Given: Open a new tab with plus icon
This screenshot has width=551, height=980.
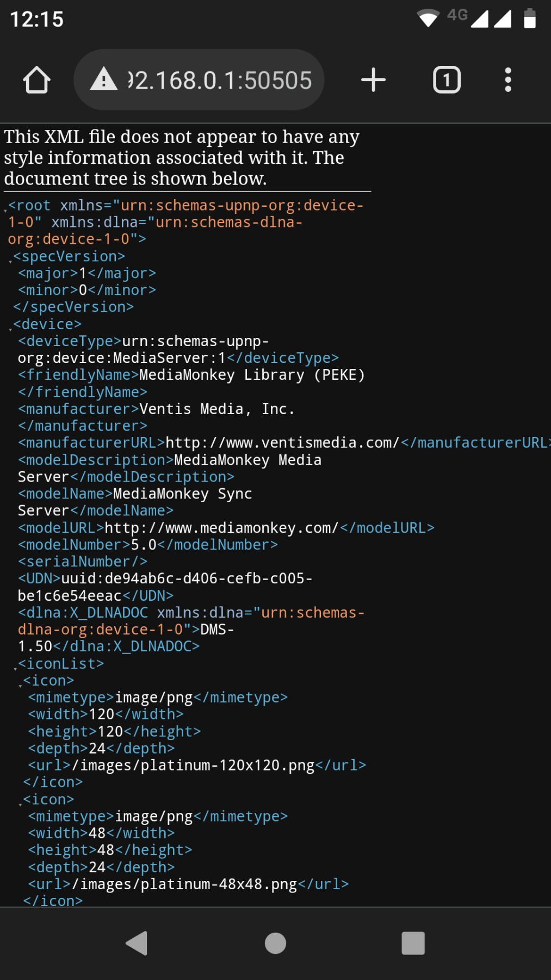Looking at the screenshot, I should click(x=373, y=80).
